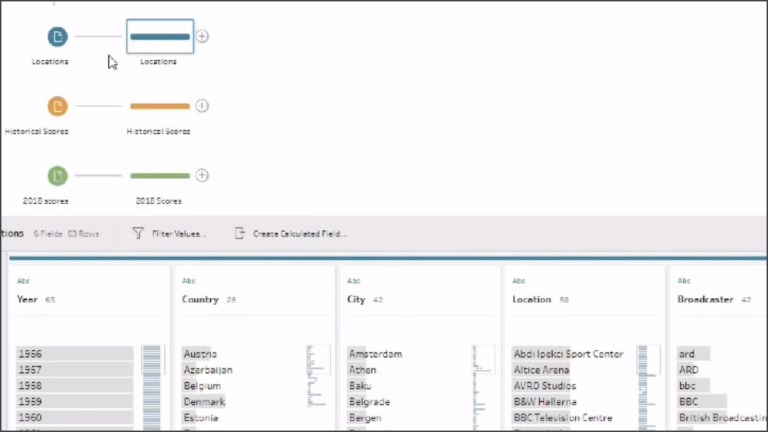Image resolution: width=768 pixels, height=432 pixels.
Task: Select the orange Historical Scores clean step
Action: click(x=160, y=106)
